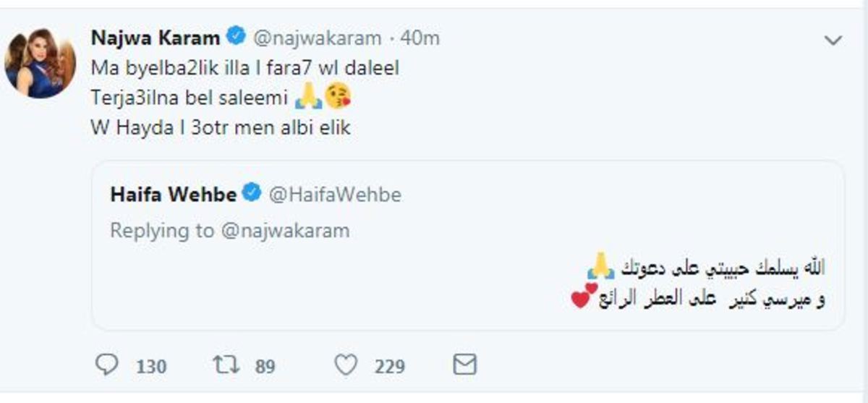Open the @HaifaWehbe handle
Viewport: 868px width, 403px height.
pos(335,194)
